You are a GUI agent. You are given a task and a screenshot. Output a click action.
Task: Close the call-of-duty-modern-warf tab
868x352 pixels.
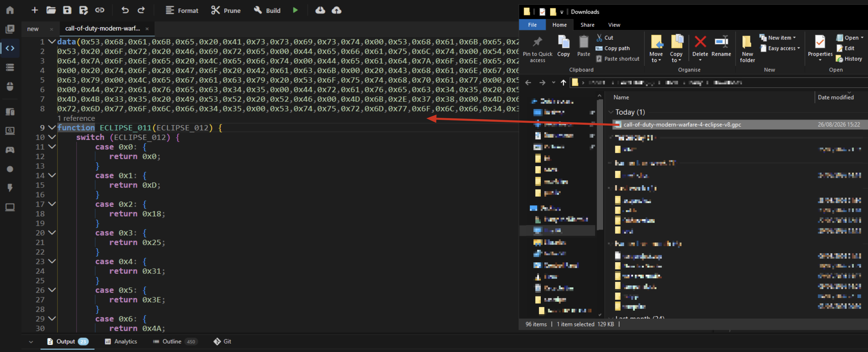[147, 29]
